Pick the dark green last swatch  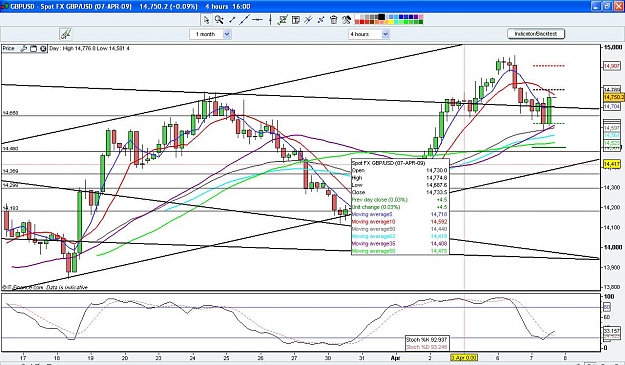pyautogui.click(x=421, y=22)
